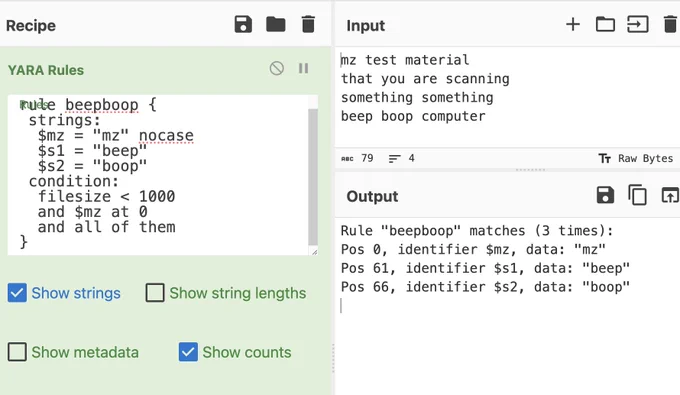Screen dimensions: 680x395
Task: Click output line 'Pos 66, identifier $s2'
Action: coord(485,287)
